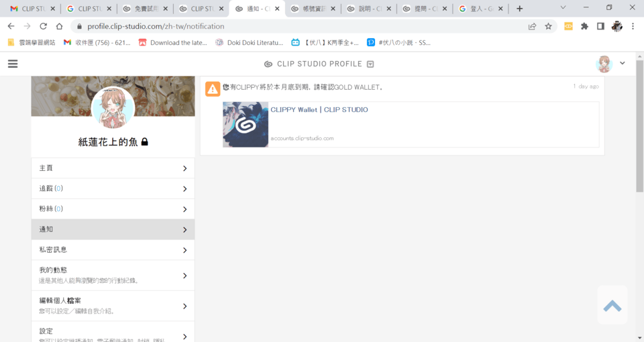Switch to the 免費試用 tab
Image resolution: width=644 pixels, height=342 pixels.
pos(146,9)
